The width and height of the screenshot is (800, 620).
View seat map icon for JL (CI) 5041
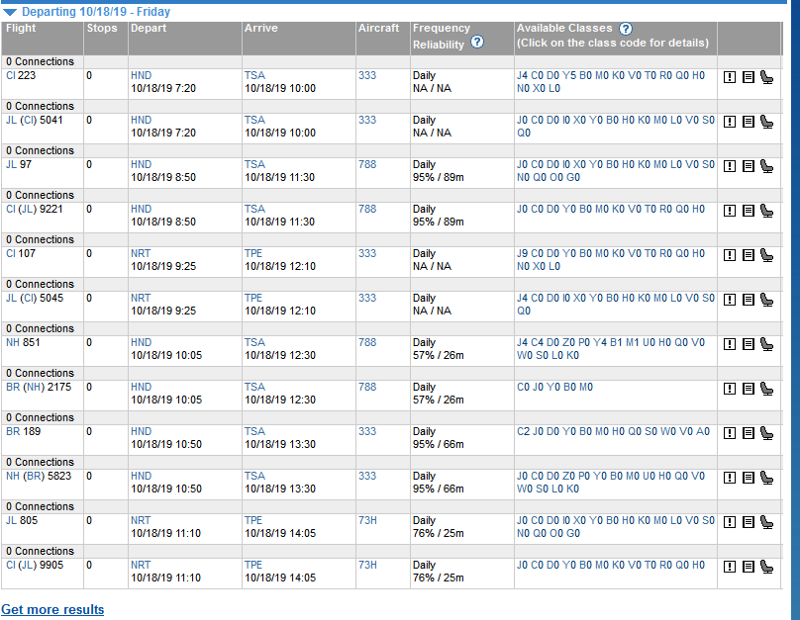[766, 122]
